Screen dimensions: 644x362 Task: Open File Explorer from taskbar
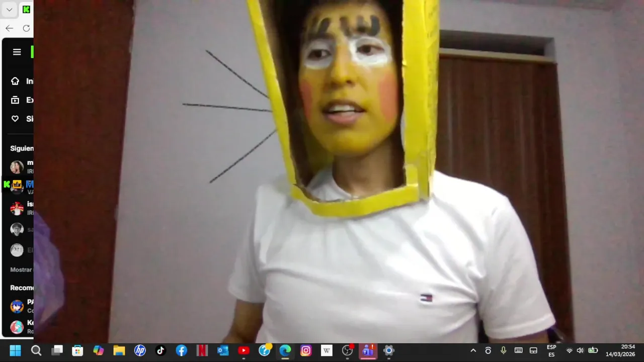coord(119,350)
